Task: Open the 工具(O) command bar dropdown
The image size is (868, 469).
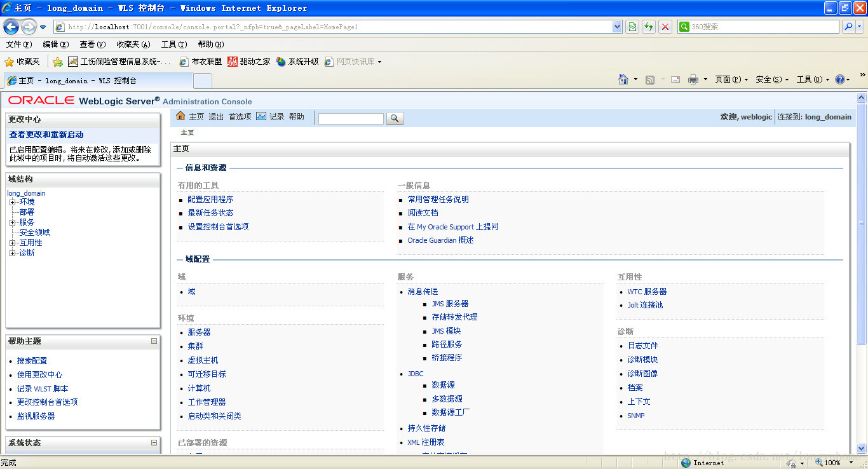Action: tap(813, 79)
